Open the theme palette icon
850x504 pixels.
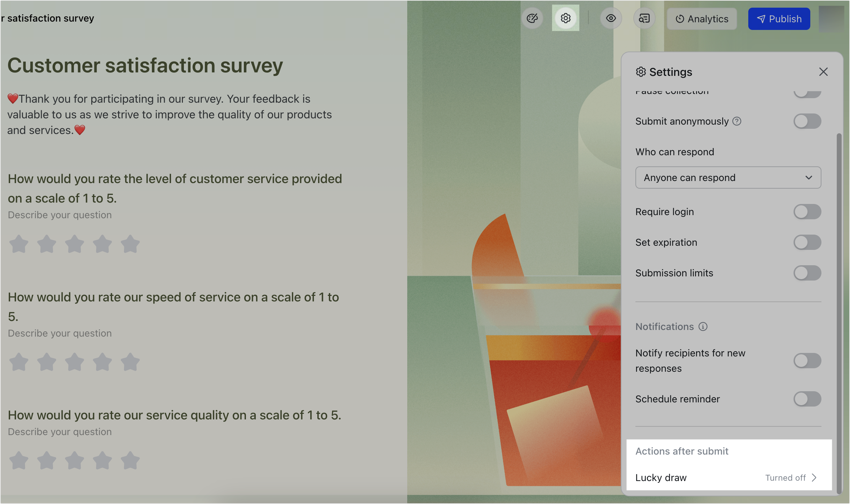coord(532,18)
